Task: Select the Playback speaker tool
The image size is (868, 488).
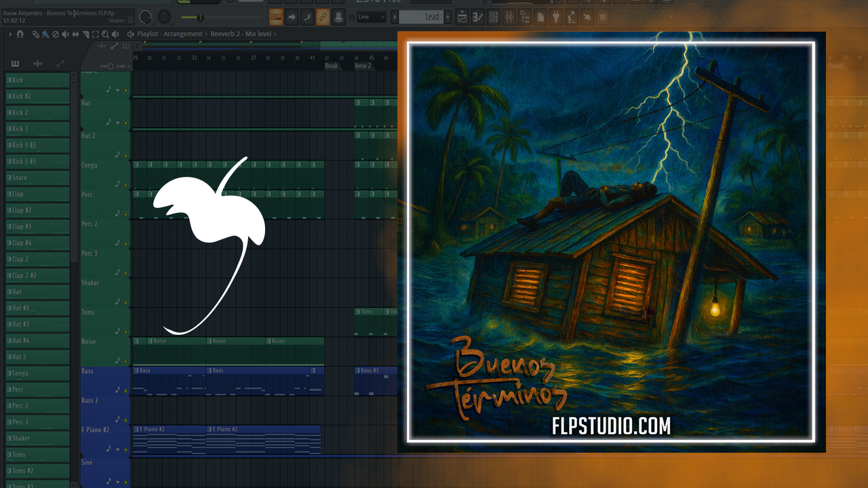Action: 115,34
